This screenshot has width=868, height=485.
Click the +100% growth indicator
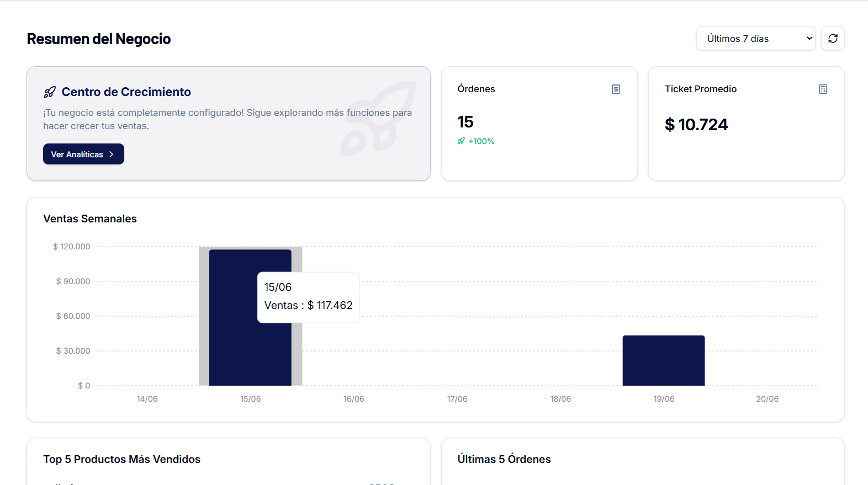click(x=481, y=141)
